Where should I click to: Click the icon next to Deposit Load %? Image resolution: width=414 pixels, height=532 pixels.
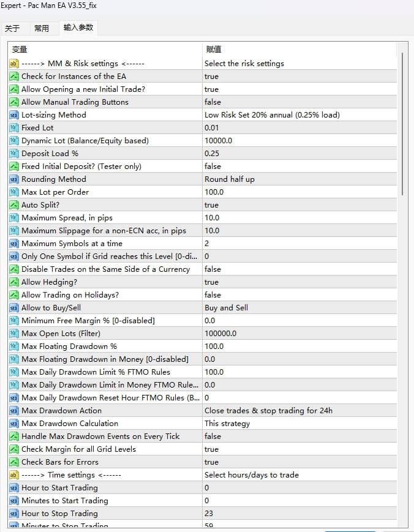pos(14,154)
